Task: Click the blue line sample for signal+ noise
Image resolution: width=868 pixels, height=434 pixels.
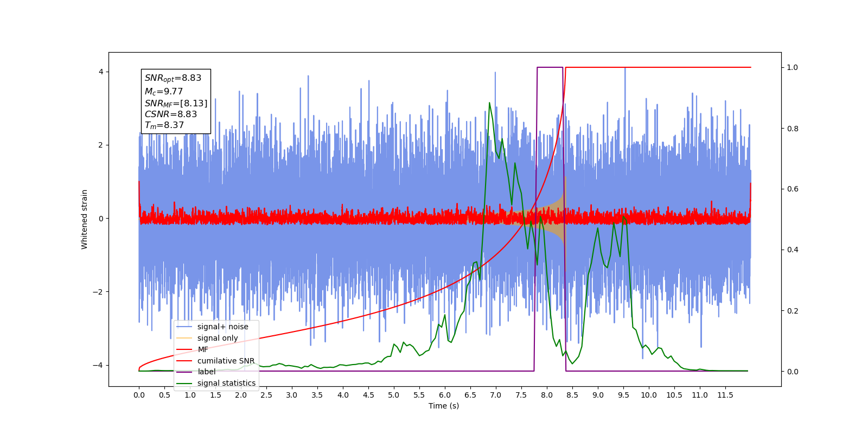Action: coord(184,327)
